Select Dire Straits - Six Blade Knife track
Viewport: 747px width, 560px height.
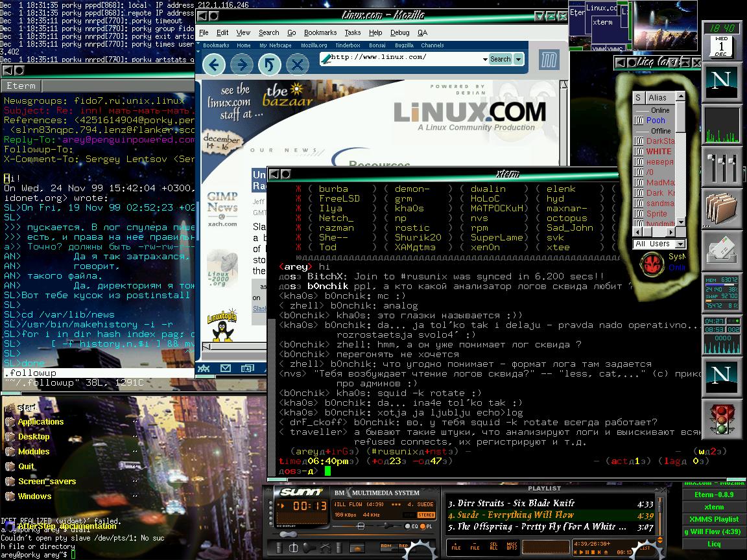click(x=510, y=503)
